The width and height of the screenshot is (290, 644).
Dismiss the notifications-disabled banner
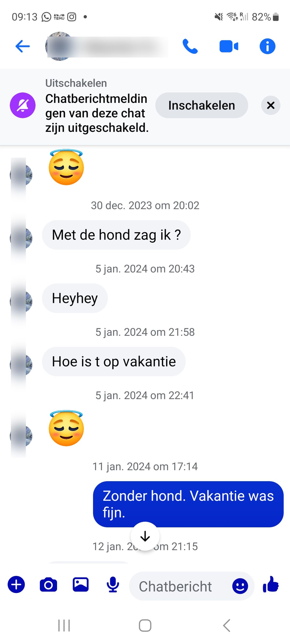coord(271,105)
